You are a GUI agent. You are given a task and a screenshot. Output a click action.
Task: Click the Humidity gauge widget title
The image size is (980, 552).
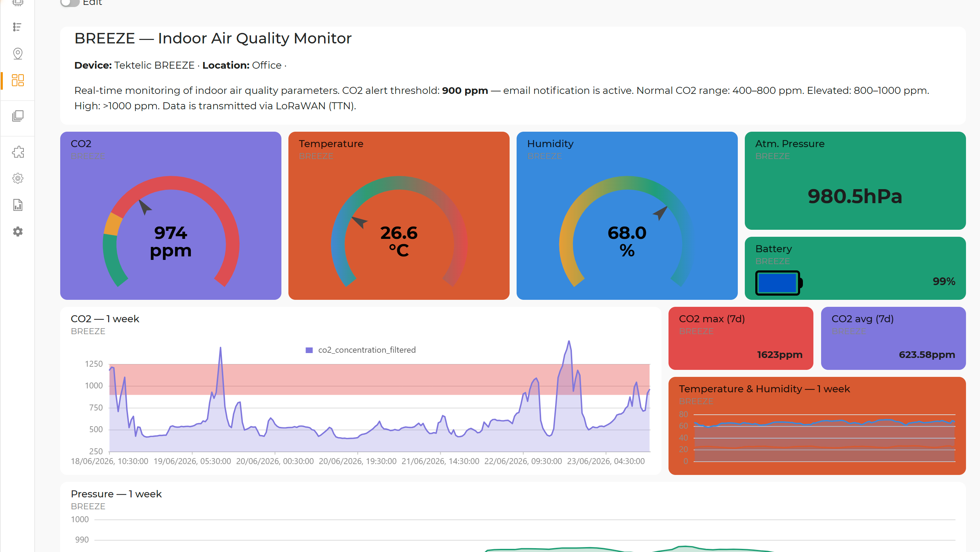(550, 144)
